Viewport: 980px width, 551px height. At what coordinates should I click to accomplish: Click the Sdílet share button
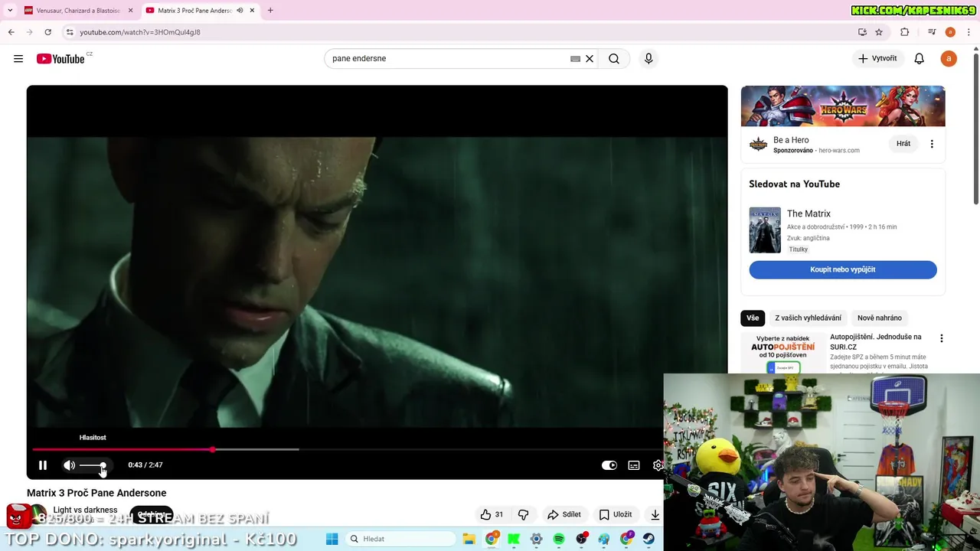click(x=564, y=514)
